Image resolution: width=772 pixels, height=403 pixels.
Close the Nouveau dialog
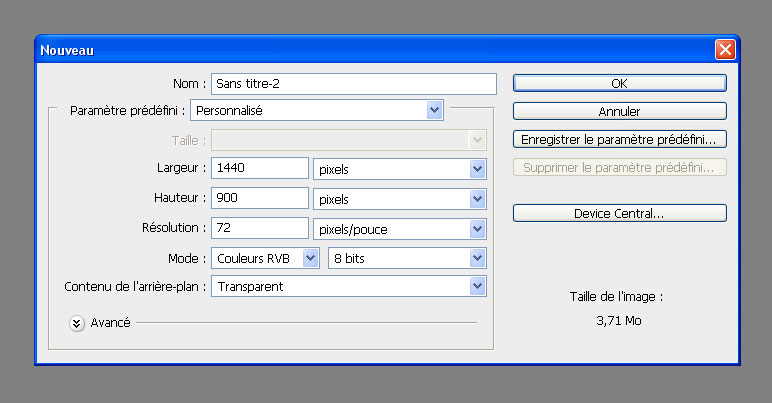pyautogui.click(x=725, y=50)
